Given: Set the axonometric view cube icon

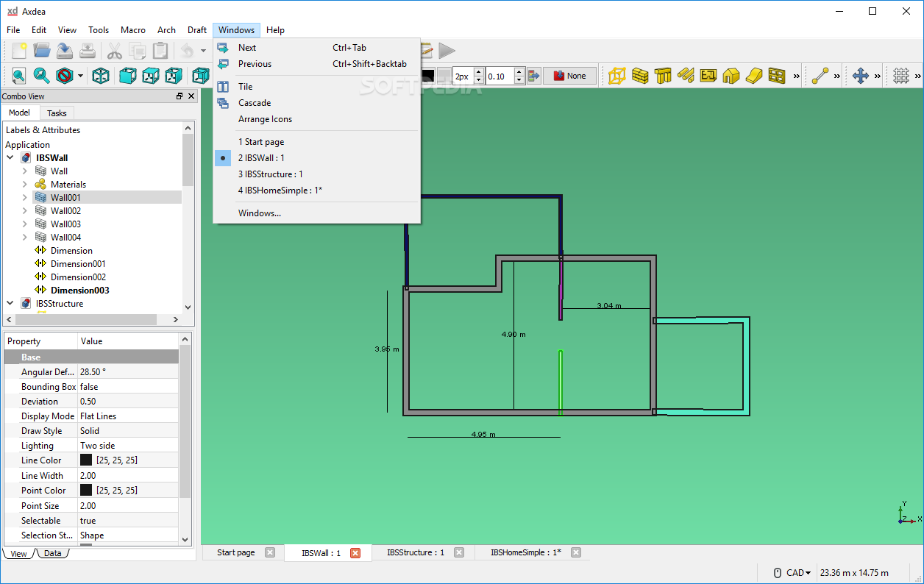Looking at the screenshot, I should point(101,75).
